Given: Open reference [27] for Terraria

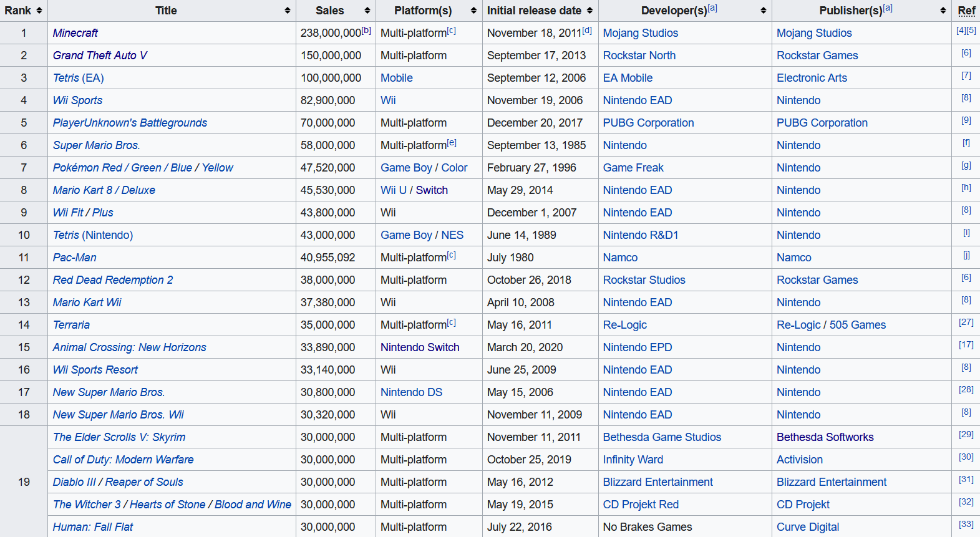Looking at the screenshot, I should (x=966, y=322).
